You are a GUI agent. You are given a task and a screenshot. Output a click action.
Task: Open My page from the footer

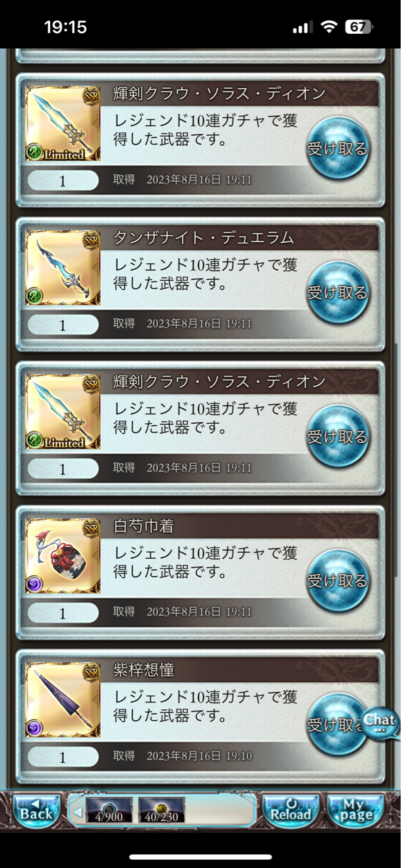pyautogui.click(x=355, y=810)
